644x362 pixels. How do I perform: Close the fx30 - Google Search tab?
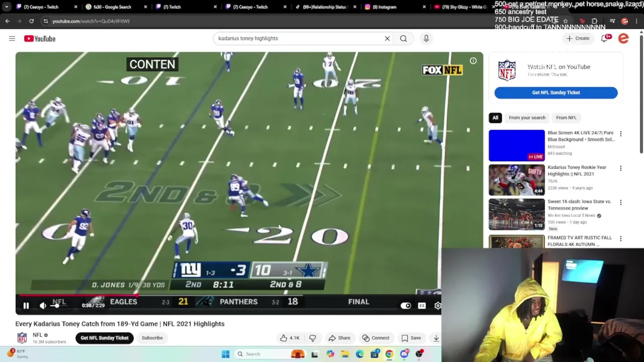click(x=146, y=7)
